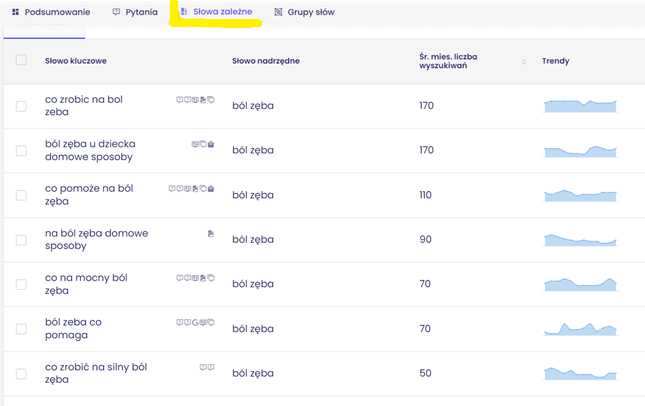Viewport: 645px width, 406px height.
Task: Click the SERP feature icon for 'na ból zęba domowe sposoby'
Action: [210, 233]
